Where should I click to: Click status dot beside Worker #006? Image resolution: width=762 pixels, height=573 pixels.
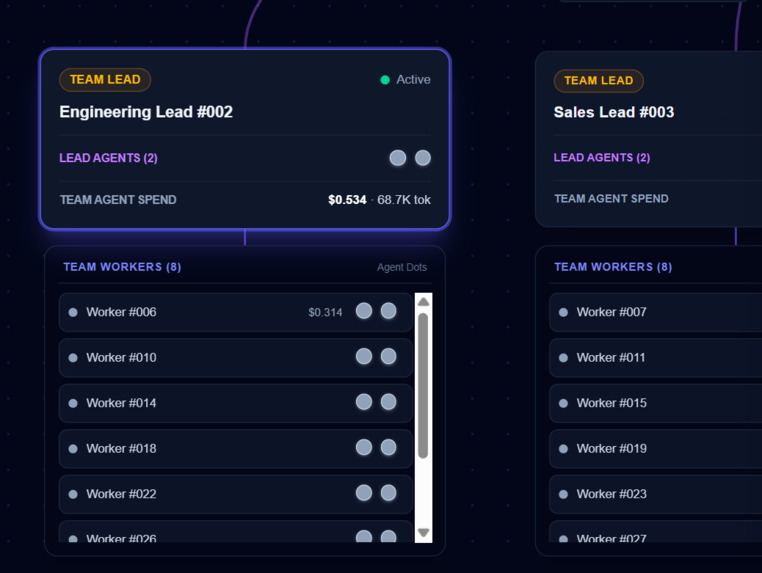coord(73,312)
